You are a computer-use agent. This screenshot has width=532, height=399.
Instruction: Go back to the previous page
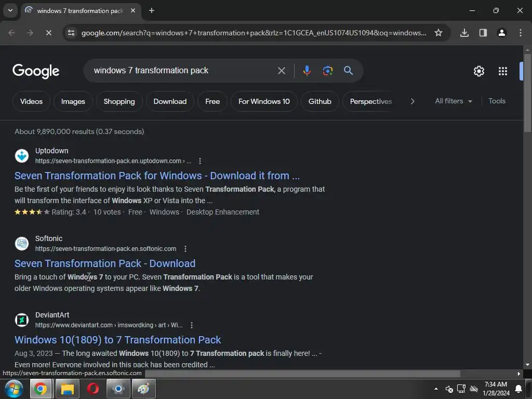click(x=11, y=33)
